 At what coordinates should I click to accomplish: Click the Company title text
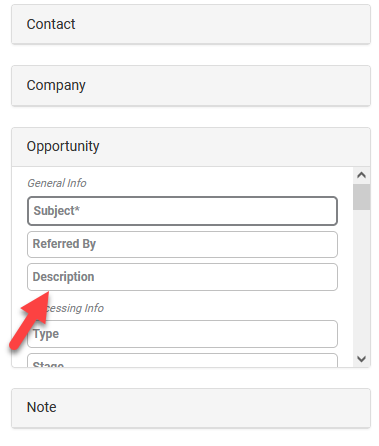pyautogui.click(x=56, y=86)
